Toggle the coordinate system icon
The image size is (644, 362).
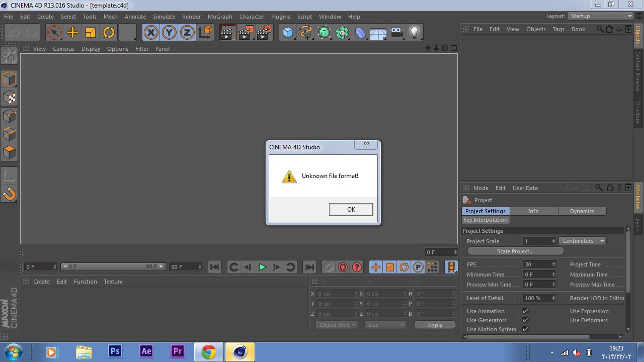click(205, 33)
